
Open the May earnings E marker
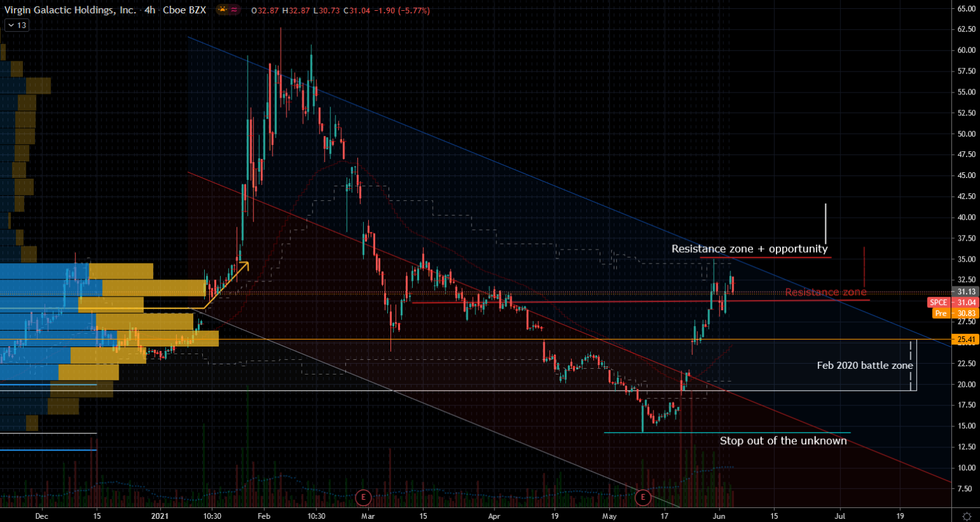pos(642,497)
